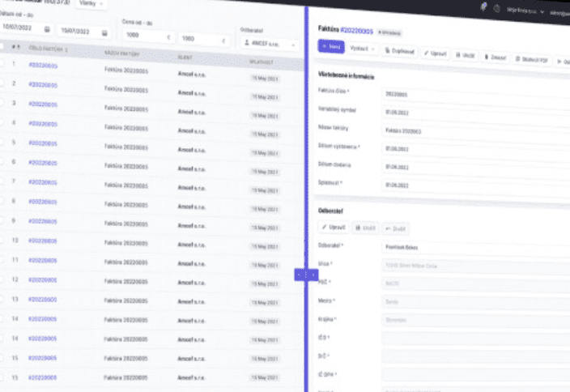The width and height of the screenshot is (570, 392).
Task: Click the purple Nový button
Action: [331, 46]
